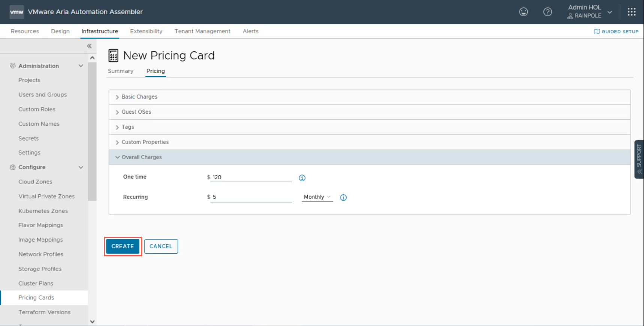The width and height of the screenshot is (644, 326).
Task: Open the Monthly recurring interval dropdown
Action: coord(317,197)
